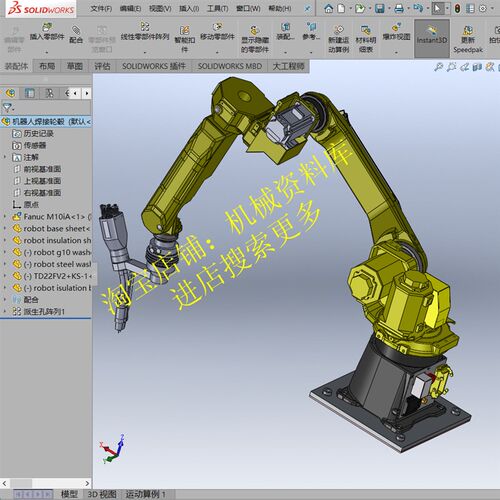Switch to the 草图 ribbon tab
The image size is (500, 500).
(75, 66)
